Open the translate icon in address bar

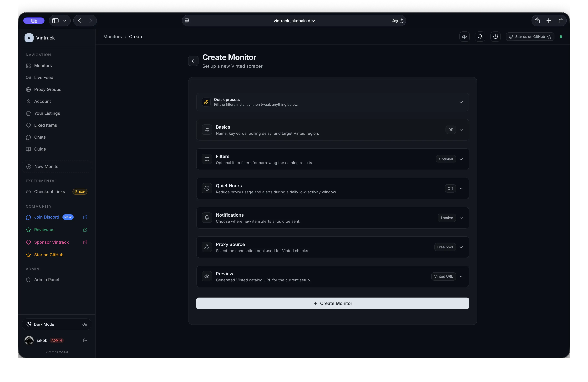(x=394, y=21)
